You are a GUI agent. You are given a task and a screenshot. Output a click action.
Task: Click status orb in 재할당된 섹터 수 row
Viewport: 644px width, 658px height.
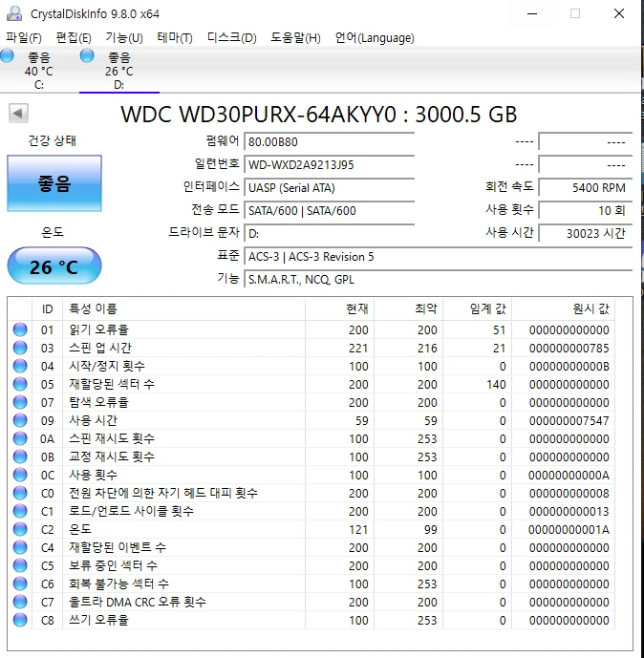pos(20,384)
